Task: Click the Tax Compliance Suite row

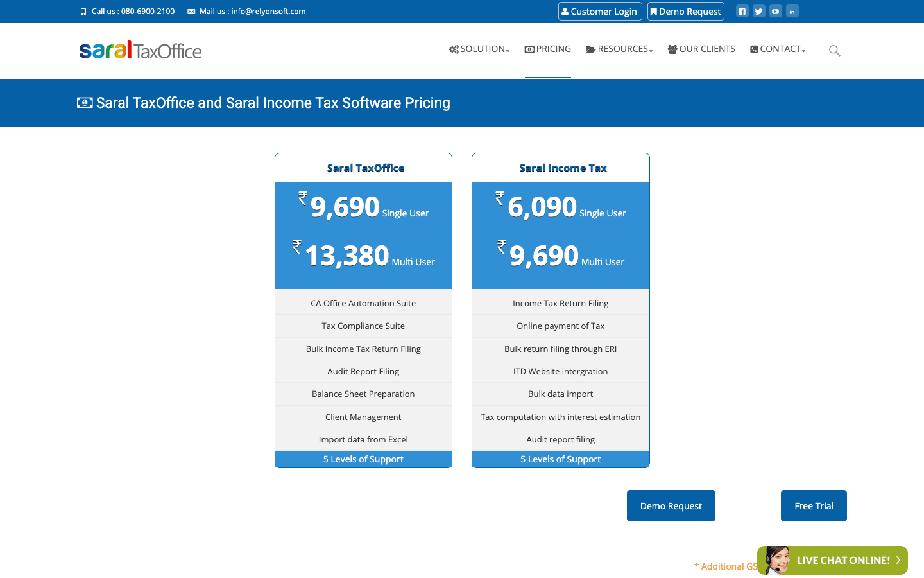Action: (363, 326)
